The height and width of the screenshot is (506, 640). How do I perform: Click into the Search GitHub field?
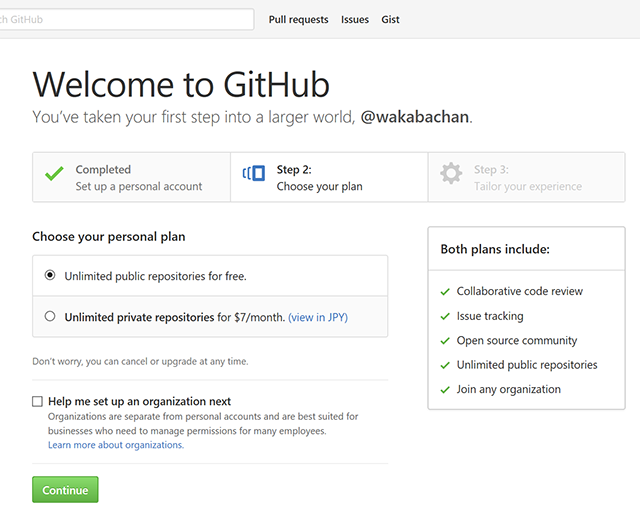[127, 19]
